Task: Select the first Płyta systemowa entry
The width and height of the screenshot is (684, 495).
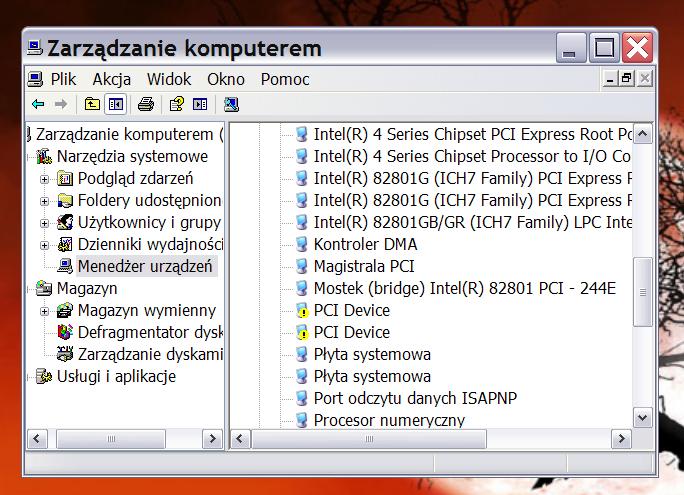Action: pos(372,354)
